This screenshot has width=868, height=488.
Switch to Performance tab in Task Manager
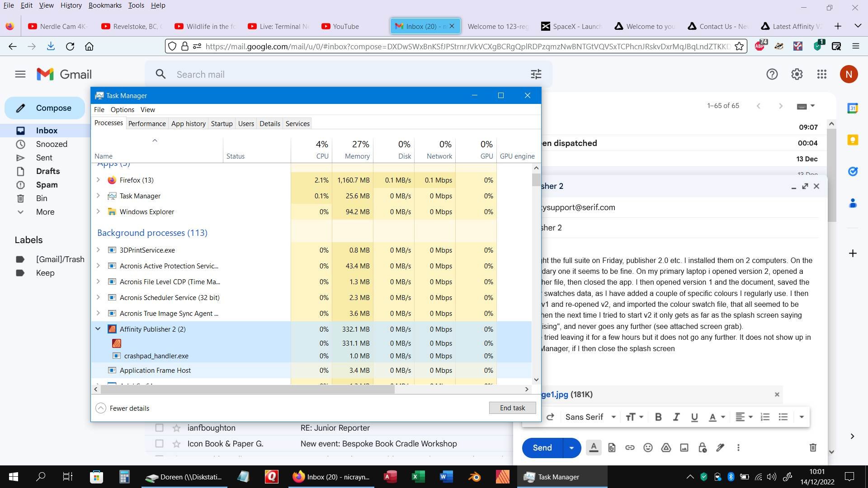tap(147, 123)
